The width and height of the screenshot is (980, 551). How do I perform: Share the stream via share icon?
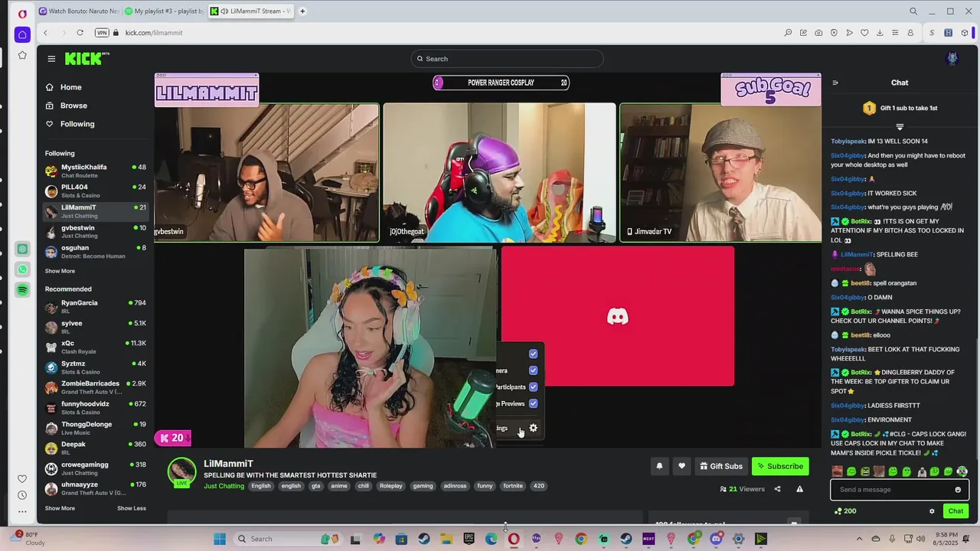(777, 489)
